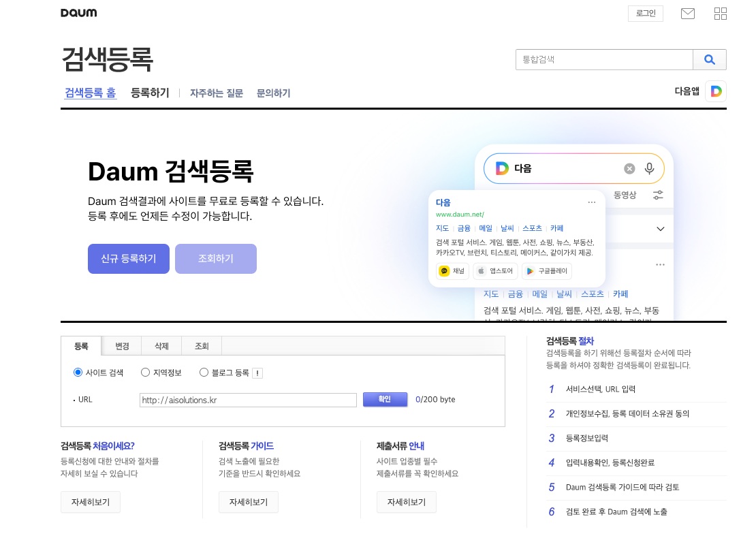756x551 pixels.
Task: Click the 확인 button next to URL
Action: coord(385,399)
